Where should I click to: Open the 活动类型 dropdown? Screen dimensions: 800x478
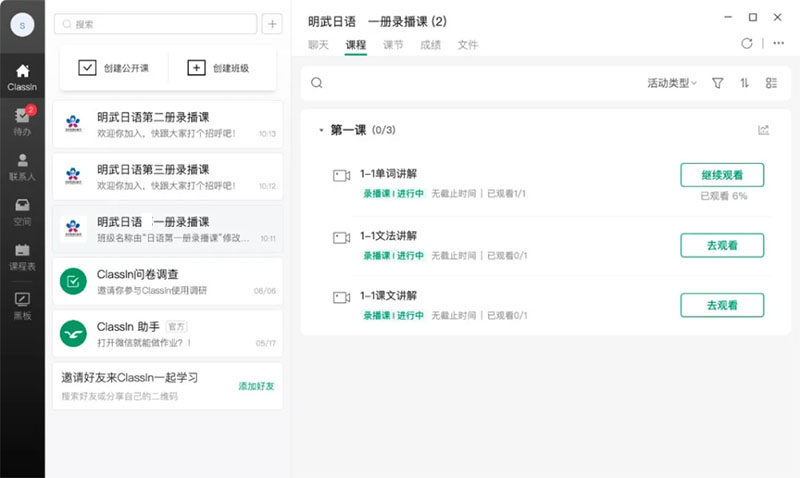tap(672, 83)
